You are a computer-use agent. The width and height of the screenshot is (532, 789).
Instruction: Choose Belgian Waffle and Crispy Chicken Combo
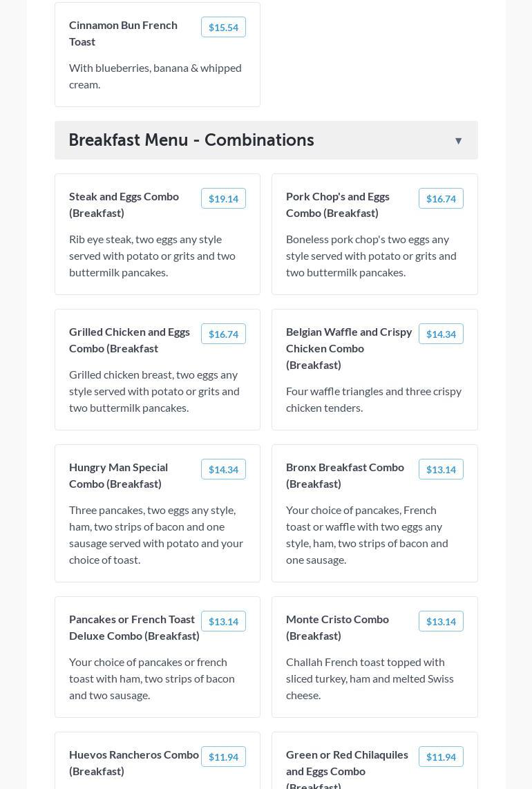349,348
